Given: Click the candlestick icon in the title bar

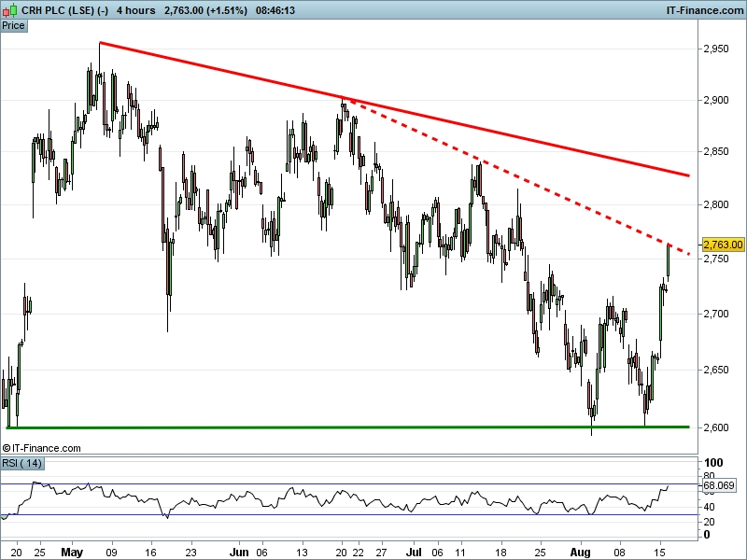Looking at the screenshot, I should click(10, 9).
